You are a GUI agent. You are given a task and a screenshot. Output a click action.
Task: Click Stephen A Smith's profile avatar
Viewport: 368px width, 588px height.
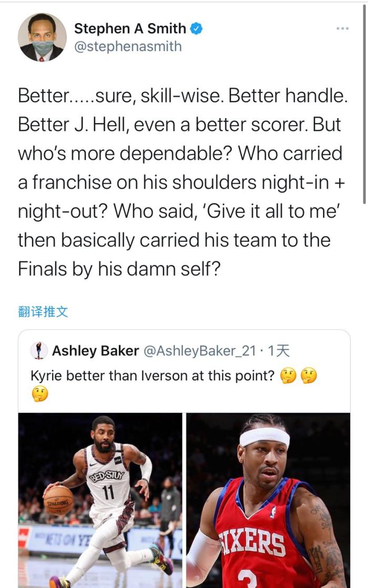pyautogui.click(x=42, y=37)
